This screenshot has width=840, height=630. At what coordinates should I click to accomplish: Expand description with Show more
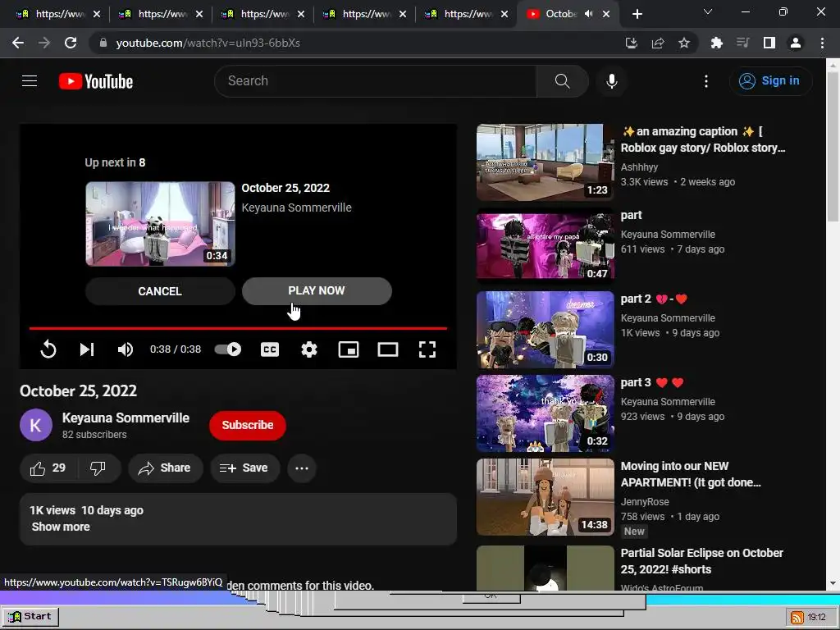click(61, 527)
